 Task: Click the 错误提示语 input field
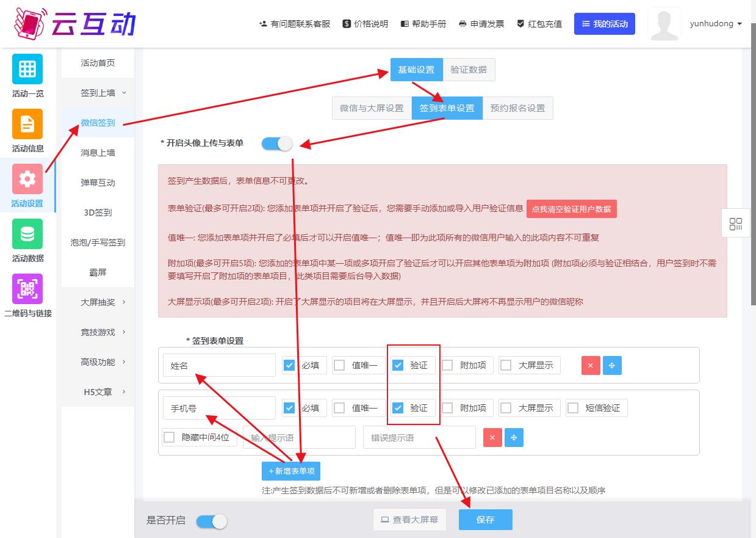click(x=419, y=437)
